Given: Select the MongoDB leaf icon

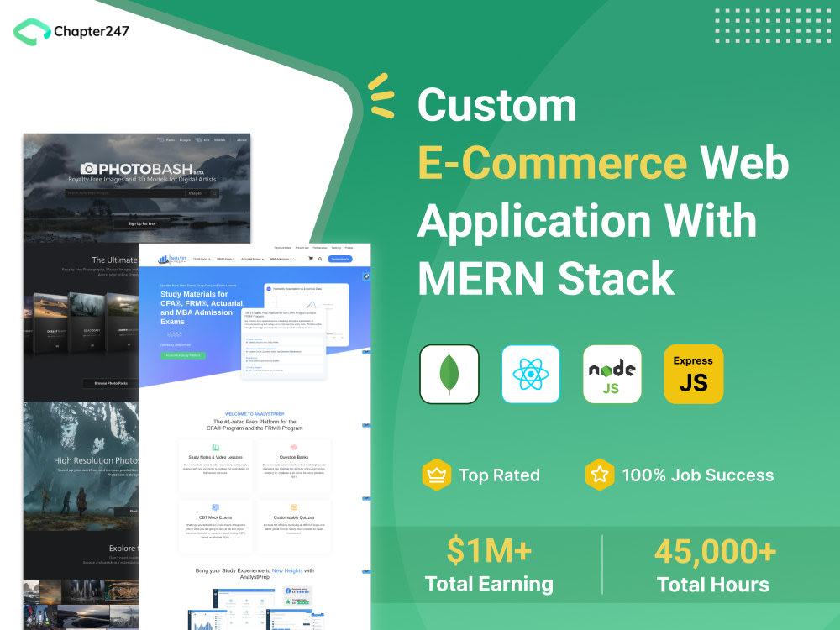Looking at the screenshot, I should 449,374.
